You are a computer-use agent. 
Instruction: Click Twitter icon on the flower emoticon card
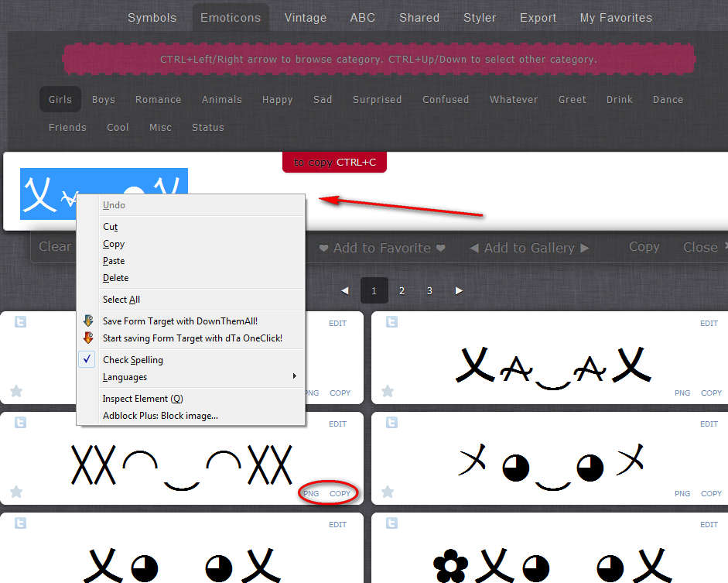click(392, 523)
